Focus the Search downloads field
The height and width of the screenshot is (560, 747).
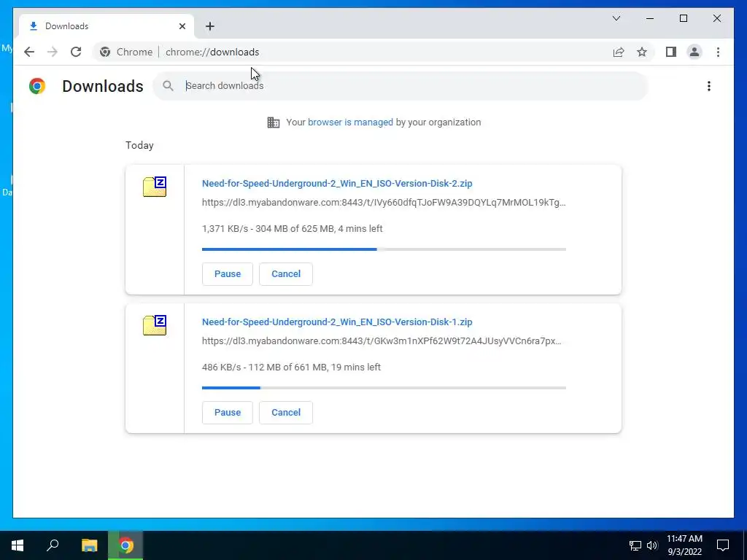coord(400,86)
